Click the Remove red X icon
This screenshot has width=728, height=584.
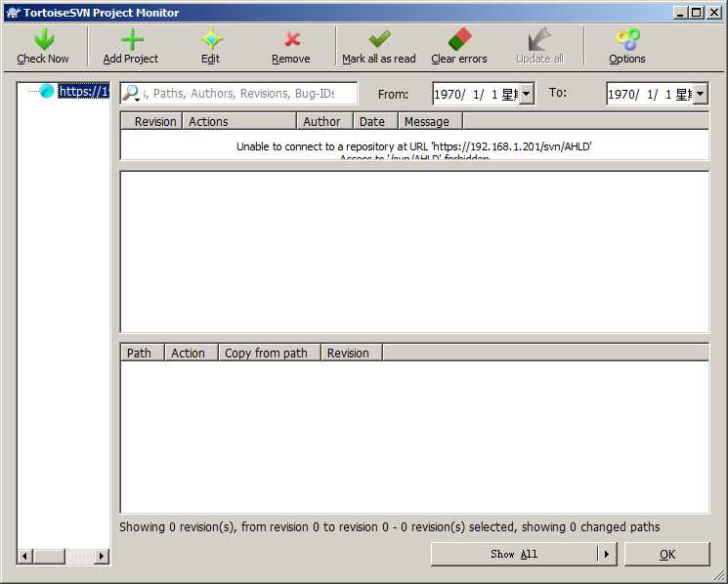292,39
